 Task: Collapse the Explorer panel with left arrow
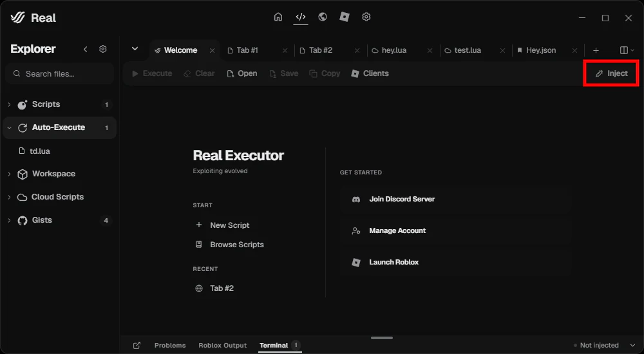(x=86, y=50)
